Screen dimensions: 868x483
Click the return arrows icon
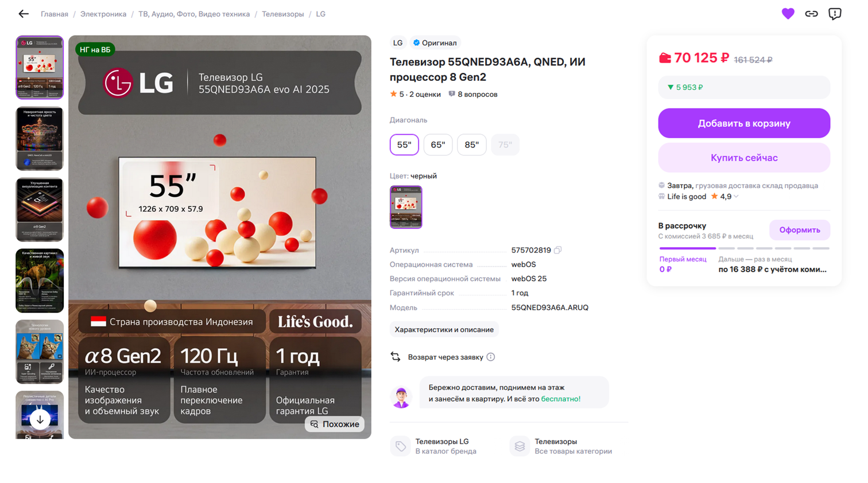click(x=396, y=357)
